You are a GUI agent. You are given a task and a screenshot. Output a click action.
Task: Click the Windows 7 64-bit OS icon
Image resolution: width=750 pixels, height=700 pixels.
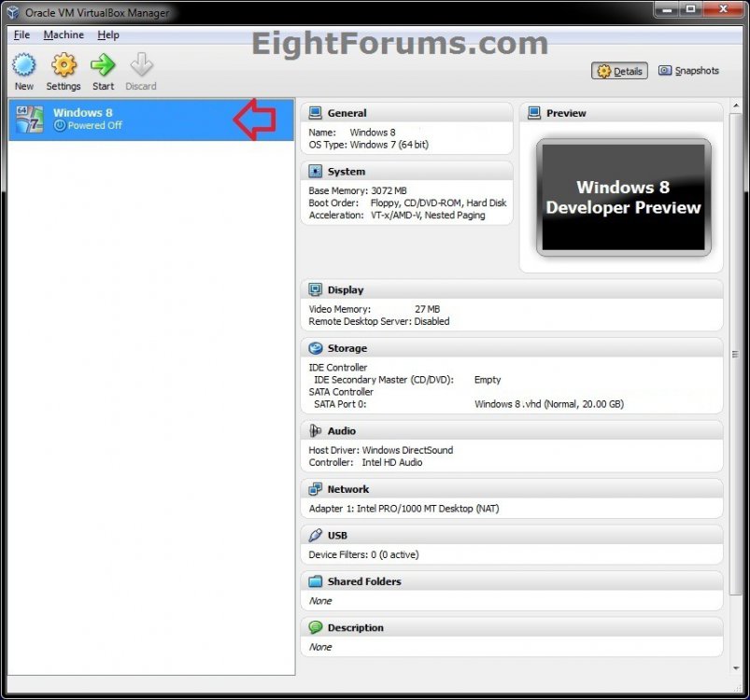(30, 119)
